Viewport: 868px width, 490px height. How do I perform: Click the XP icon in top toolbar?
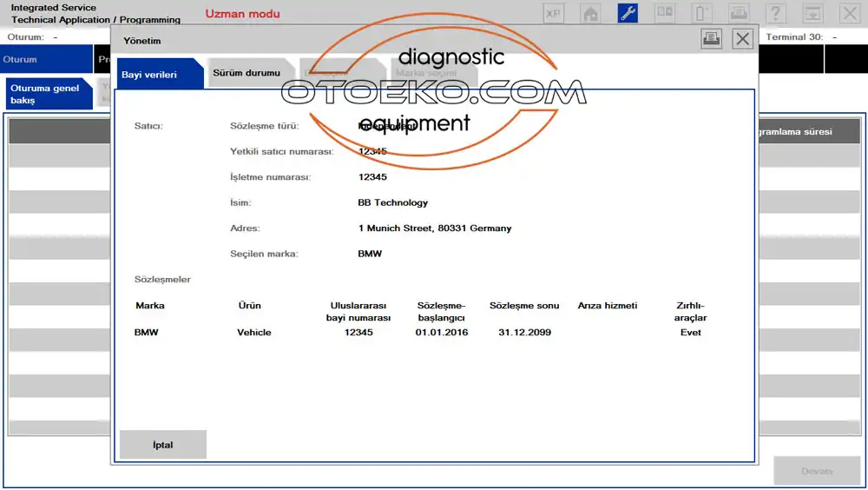click(553, 13)
